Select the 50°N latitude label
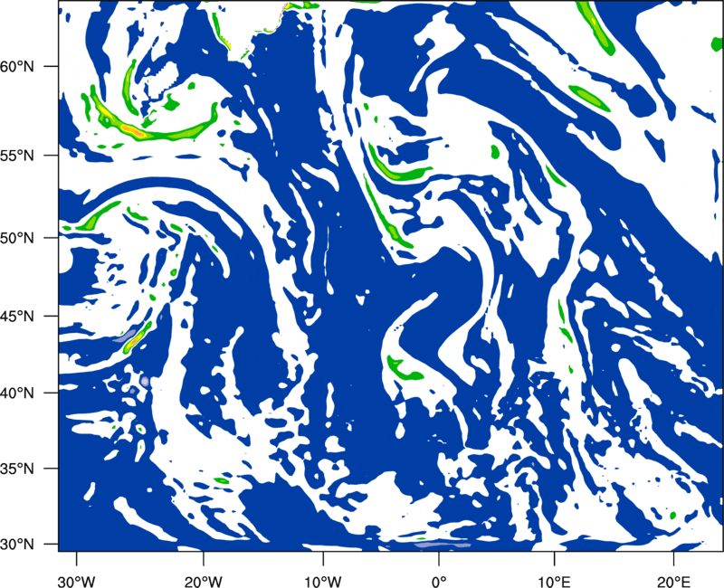This screenshot has width=724, height=588. 17,238
